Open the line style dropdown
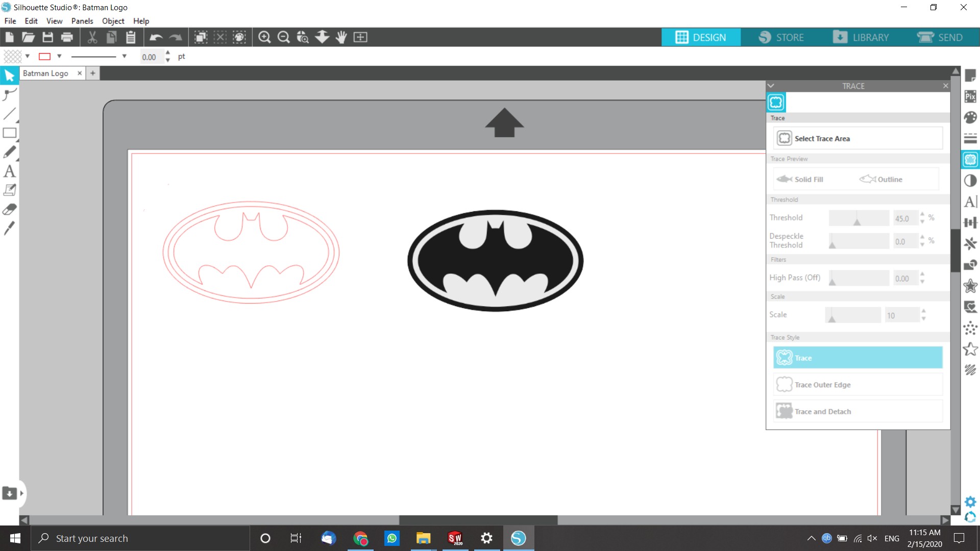Screen dimensions: 980x551 pyautogui.click(x=124, y=56)
